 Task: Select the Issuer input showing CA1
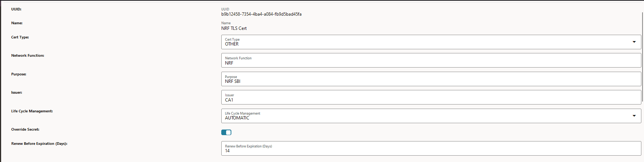430,97
